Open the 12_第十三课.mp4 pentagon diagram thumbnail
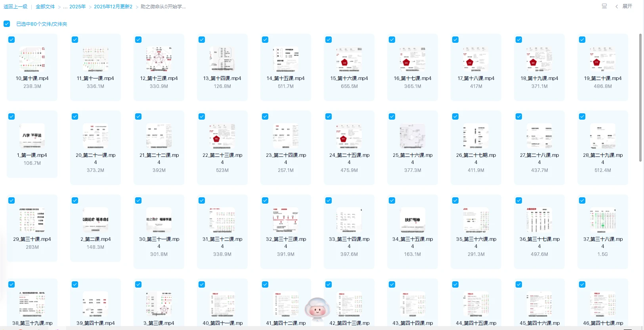 [159, 59]
